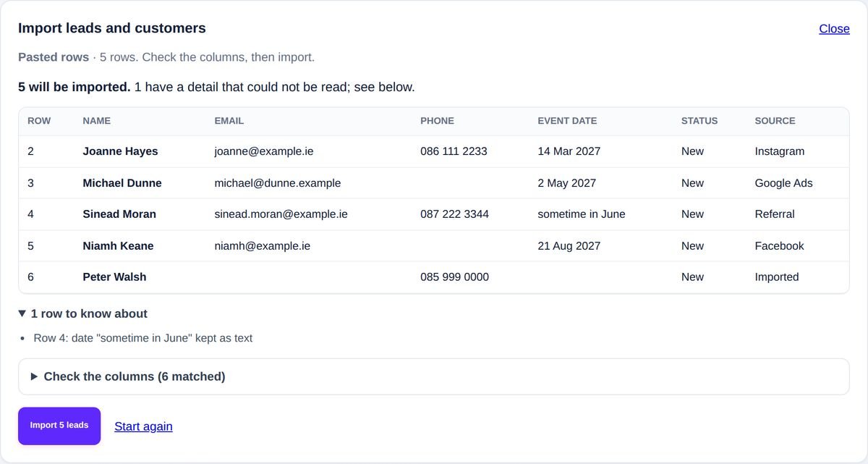Click the Instagram source cell
Image resolution: width=868 pixels, height=464 pixels.
[780, 151]
